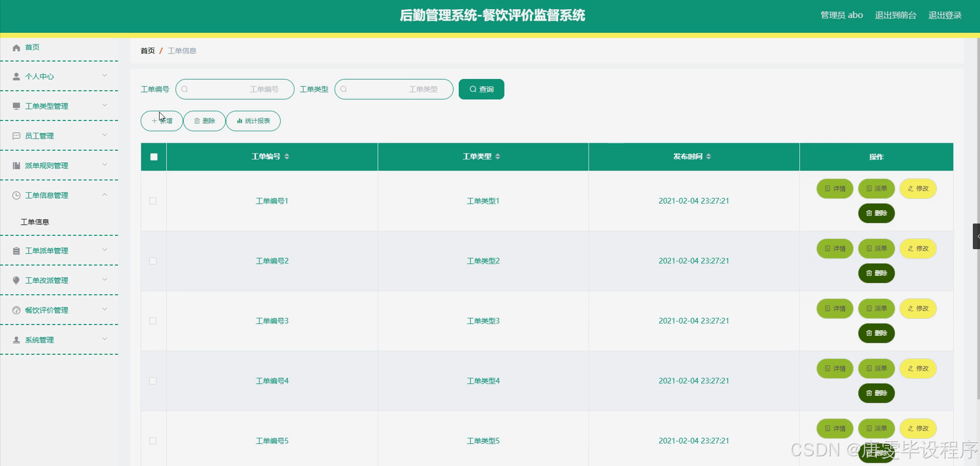This screenshot has width=980, height=466.
Task: Click the user icon beside 系统管理
Action: [x=16, y=340]
